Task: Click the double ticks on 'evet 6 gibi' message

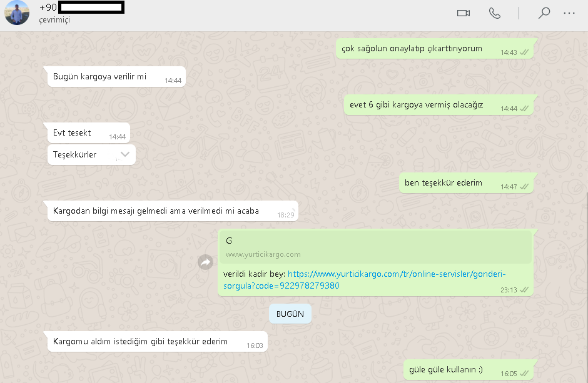Action: pyautogui.click(x=524, y=109)
